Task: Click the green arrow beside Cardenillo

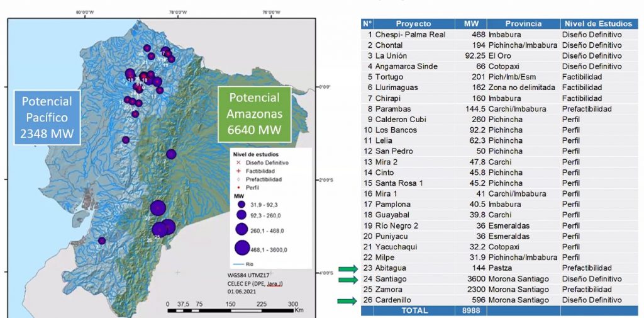Action: pyautogui.click(x=348, y=301)
